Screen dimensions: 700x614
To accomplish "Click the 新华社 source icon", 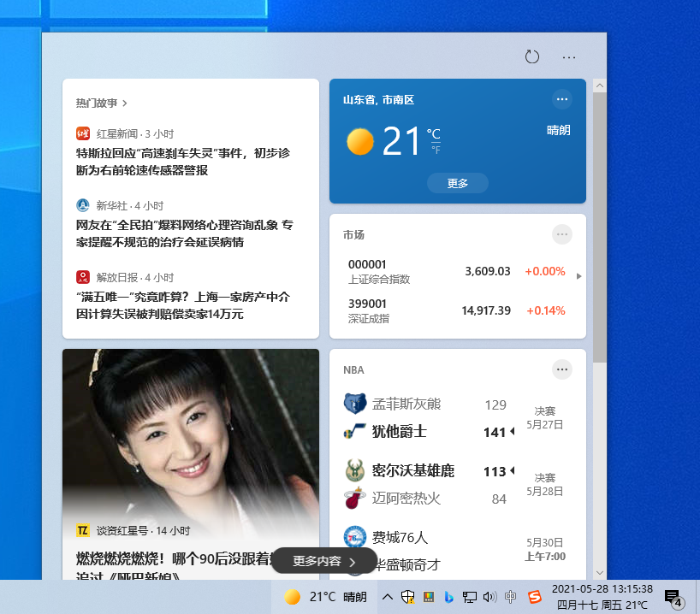I will pos(82,204).
